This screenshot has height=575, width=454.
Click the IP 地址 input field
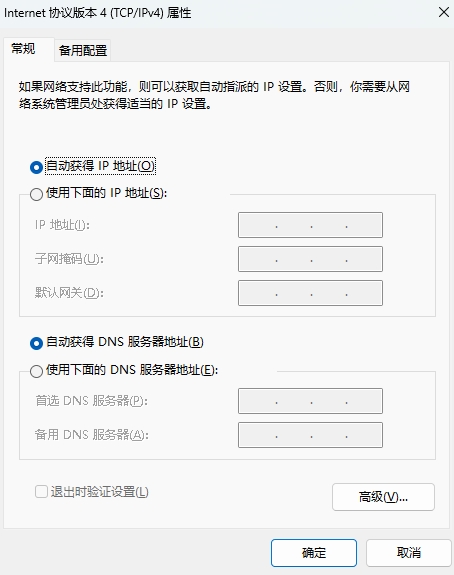point(310,225)
